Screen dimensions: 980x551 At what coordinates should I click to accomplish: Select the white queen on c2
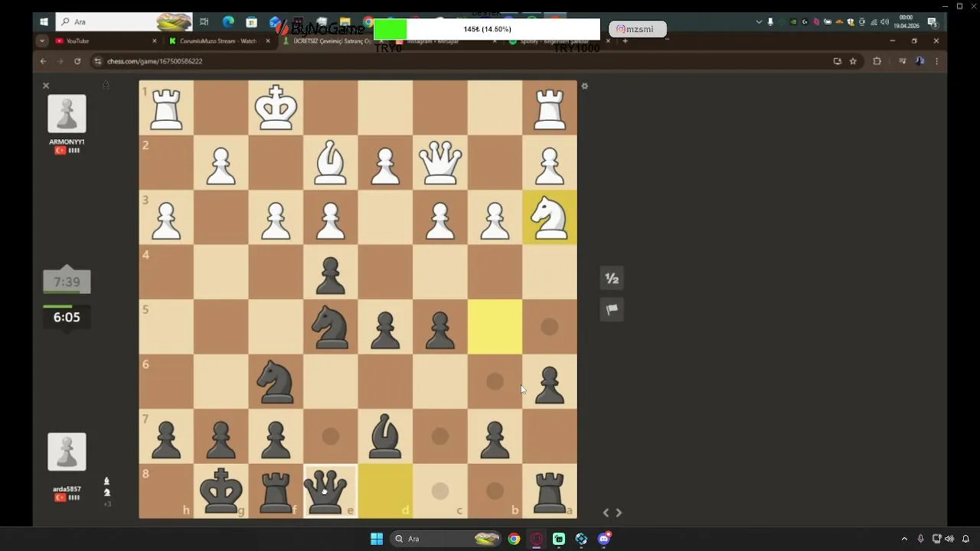[440, 162]
